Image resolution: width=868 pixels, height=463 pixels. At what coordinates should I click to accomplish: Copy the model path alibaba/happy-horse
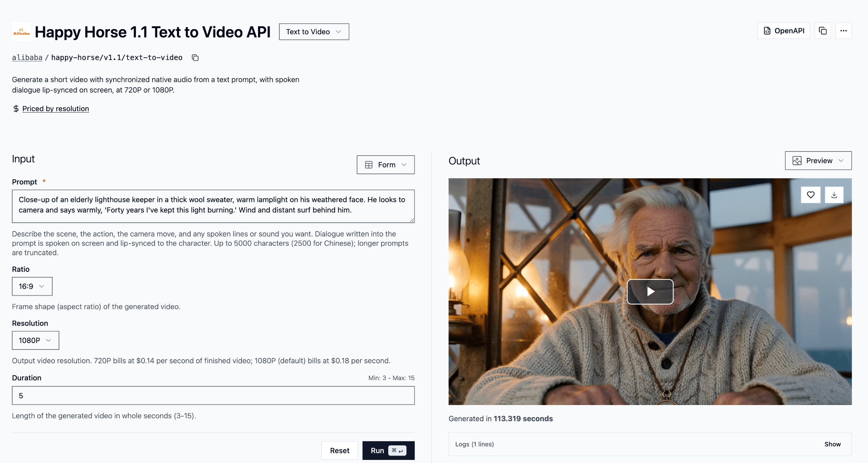tap(195, 58)
